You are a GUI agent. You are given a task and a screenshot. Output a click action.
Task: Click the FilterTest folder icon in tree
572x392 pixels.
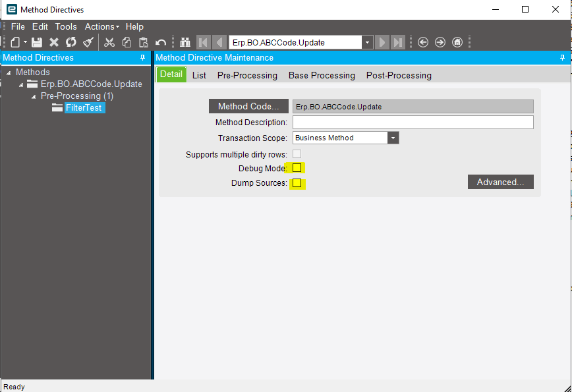pyautogui.click(x=57, y=107)
